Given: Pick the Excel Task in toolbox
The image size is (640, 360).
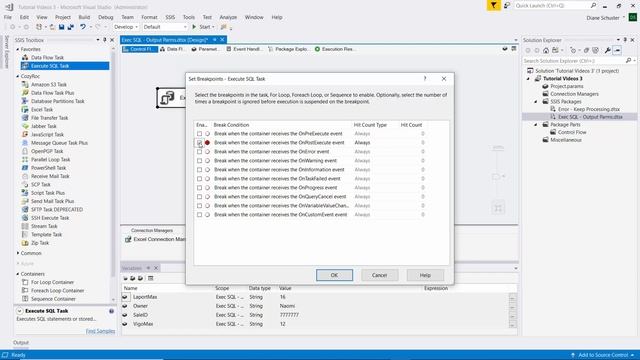Looking at the screenshot, I should (42, 109).
